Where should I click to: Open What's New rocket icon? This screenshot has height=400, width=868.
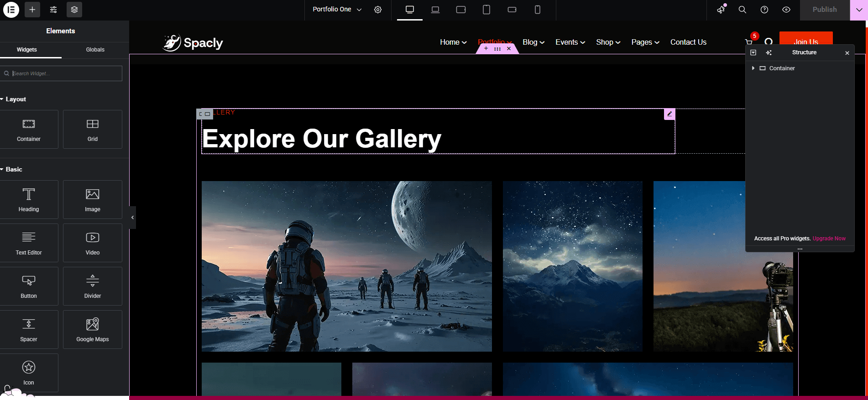pyautogui.click(x=721, y=10)
